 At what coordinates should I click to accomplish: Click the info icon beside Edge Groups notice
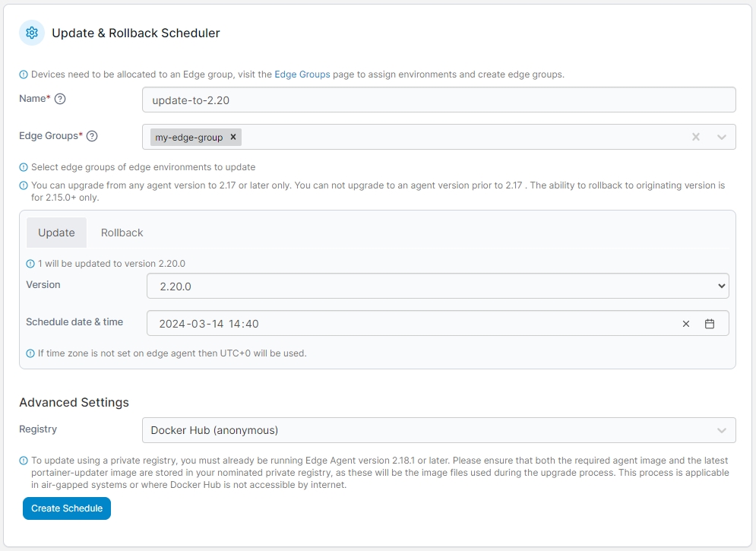tap(23, 74)
